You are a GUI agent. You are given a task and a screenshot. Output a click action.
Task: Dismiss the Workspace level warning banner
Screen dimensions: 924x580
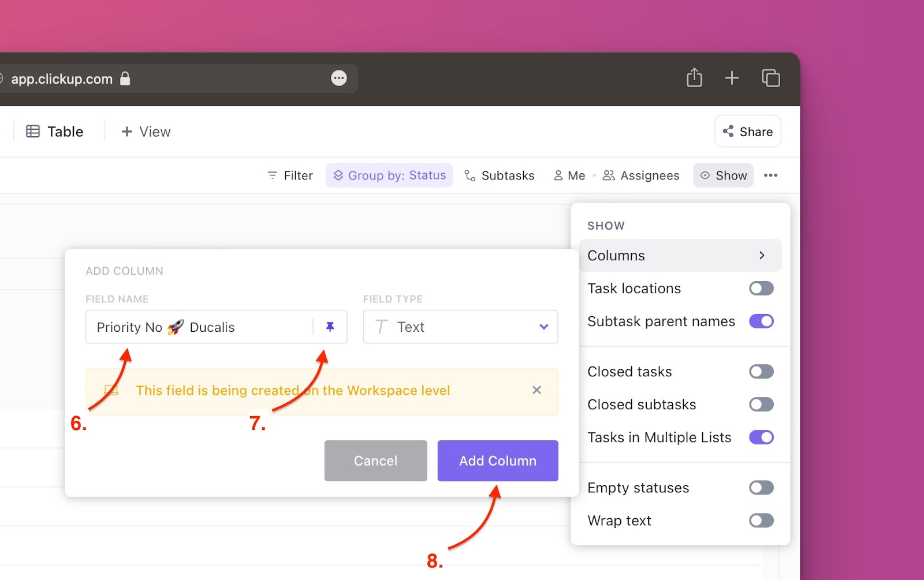click(x=536, y=390)
